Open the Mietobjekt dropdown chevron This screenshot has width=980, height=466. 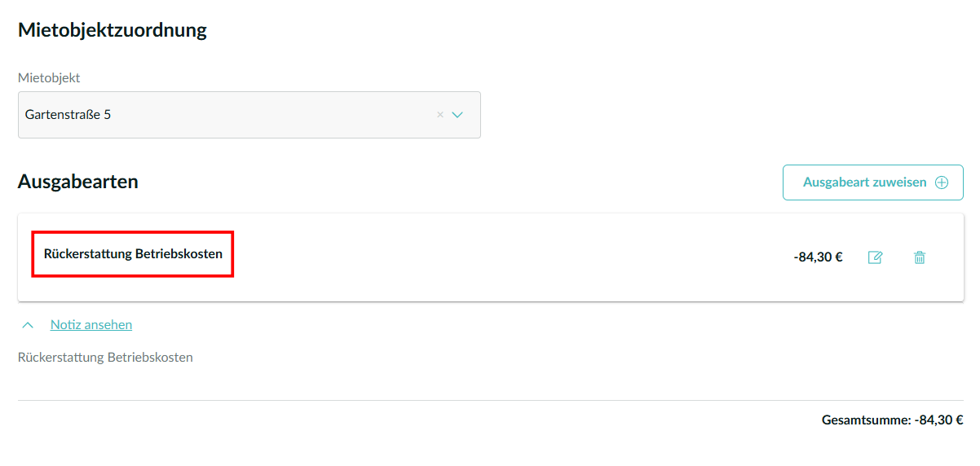(x=457, y=115)
